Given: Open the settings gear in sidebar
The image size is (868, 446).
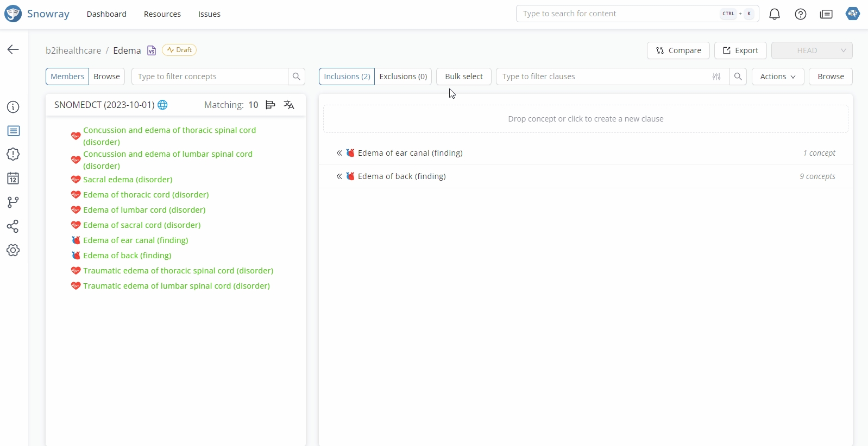Looking at the screenshot, I should (x=13, y=250).
